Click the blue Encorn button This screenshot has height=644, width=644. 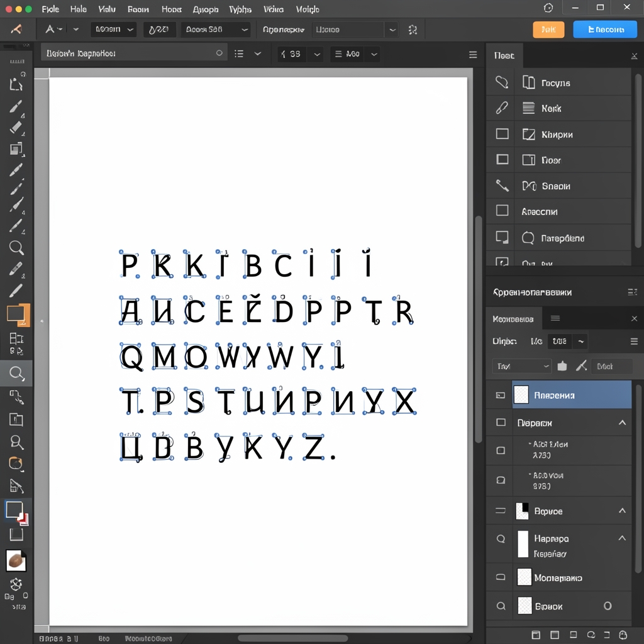coord(605,29)
